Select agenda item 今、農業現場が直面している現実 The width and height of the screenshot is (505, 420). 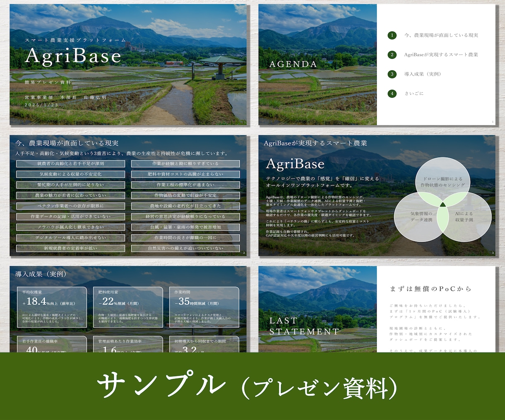441,35
